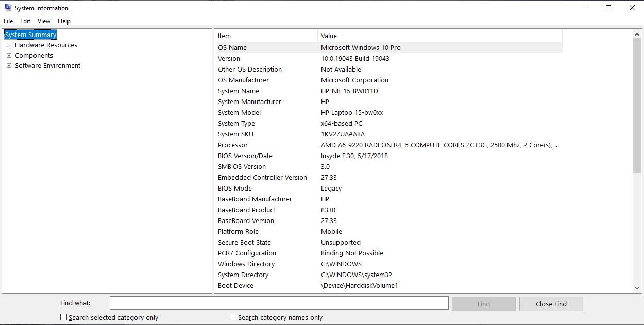Select the System SKU row
The width and height of the screenshot is (644, 325).
388,134
